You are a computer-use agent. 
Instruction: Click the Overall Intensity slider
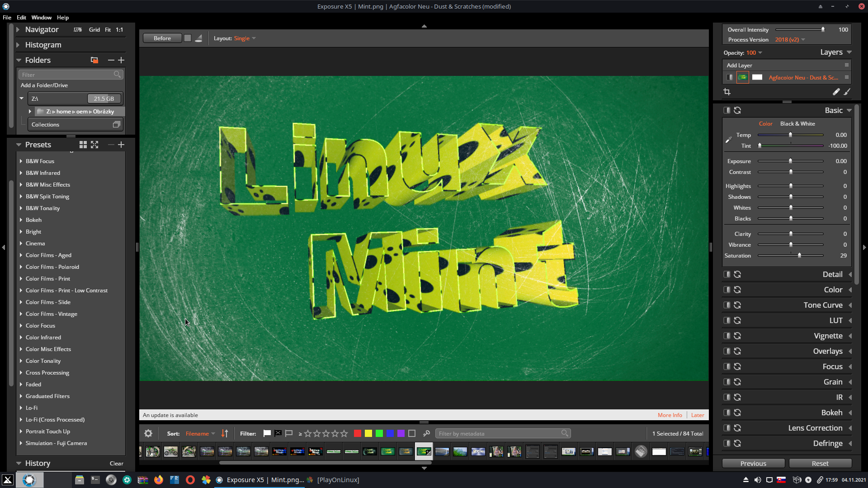click(x=800, y=30)
